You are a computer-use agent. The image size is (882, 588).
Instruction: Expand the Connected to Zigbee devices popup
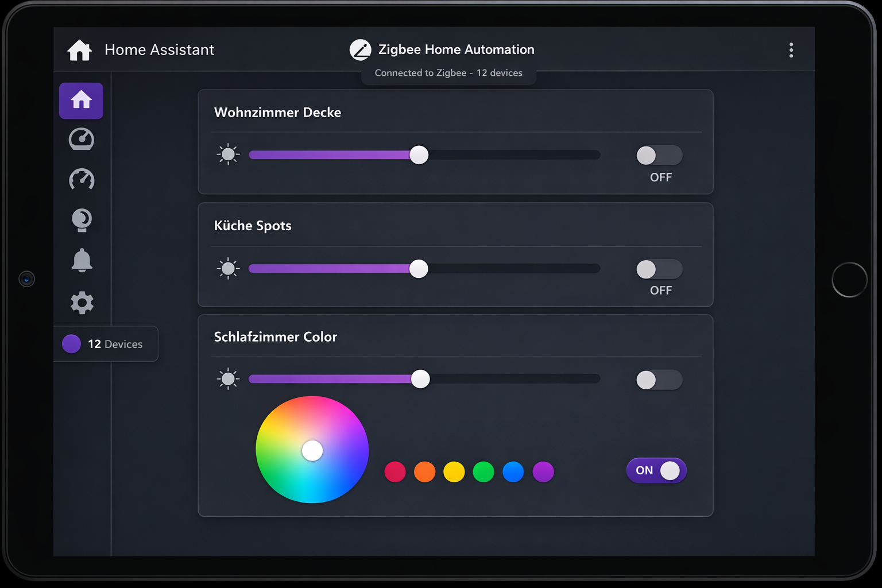[x=448, y=73]
